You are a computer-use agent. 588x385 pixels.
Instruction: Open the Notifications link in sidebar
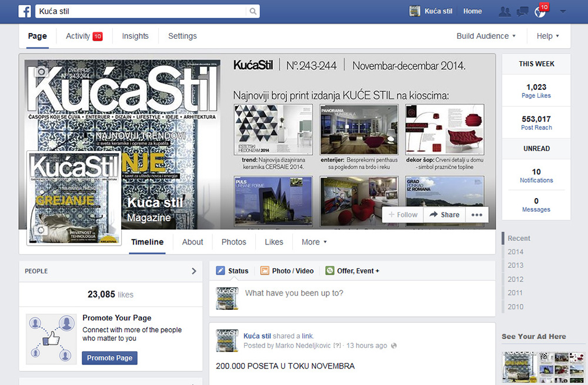(536, 180)
